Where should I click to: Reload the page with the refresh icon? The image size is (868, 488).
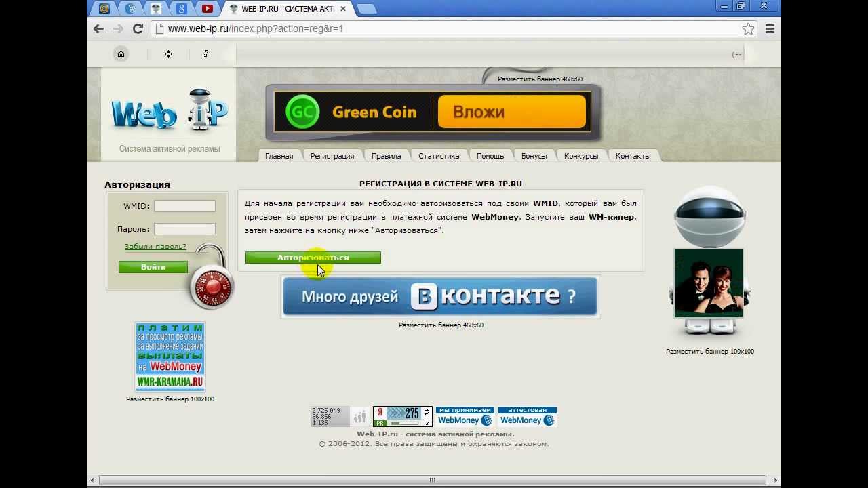138,28
